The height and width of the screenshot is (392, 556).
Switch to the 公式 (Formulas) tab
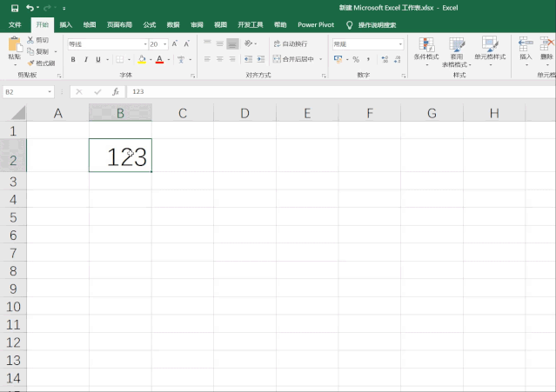click(x=150, y=25)
